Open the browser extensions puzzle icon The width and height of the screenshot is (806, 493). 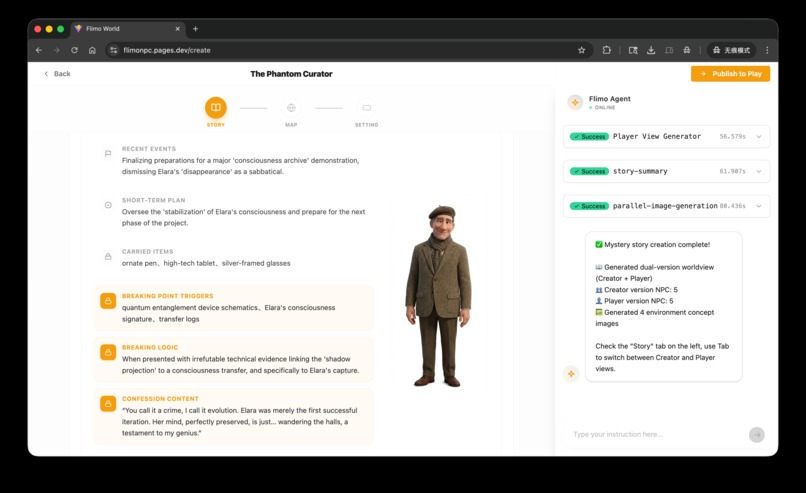point(607,50)
